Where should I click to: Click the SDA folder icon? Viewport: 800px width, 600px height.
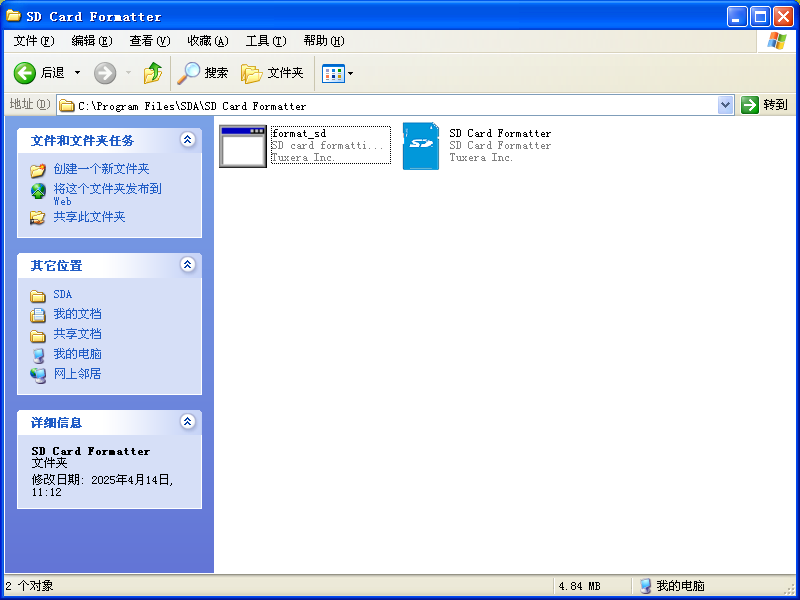[x=38, y=296]
